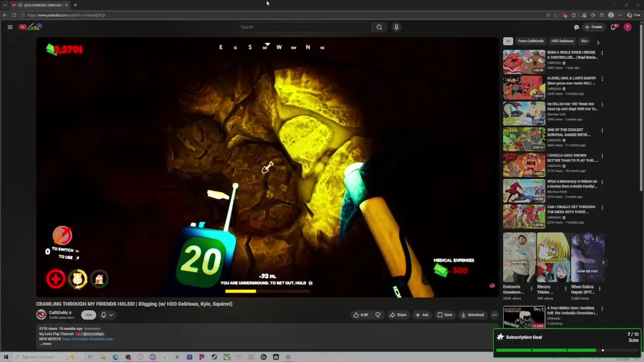Screen dimensions: 644x362
Task: Open options menu for He KILLED Her video
Action: tap(602, 105)
